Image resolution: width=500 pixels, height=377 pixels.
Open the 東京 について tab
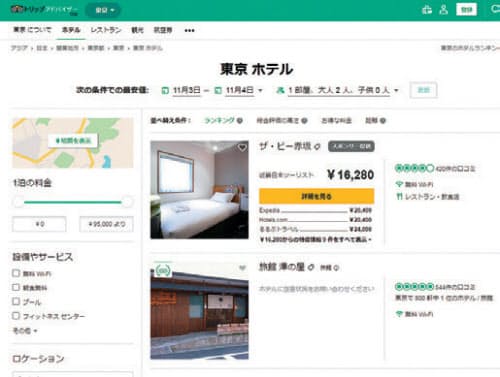coord(32,30)
